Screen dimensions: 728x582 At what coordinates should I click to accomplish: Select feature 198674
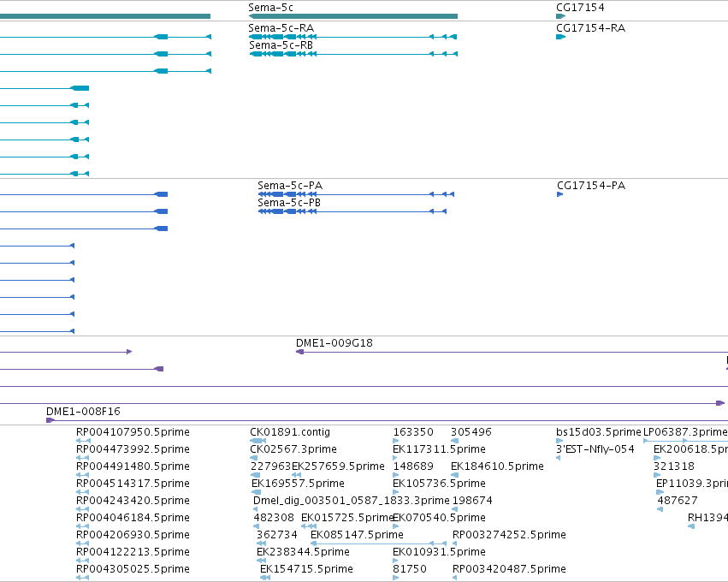tap(472, 500)
